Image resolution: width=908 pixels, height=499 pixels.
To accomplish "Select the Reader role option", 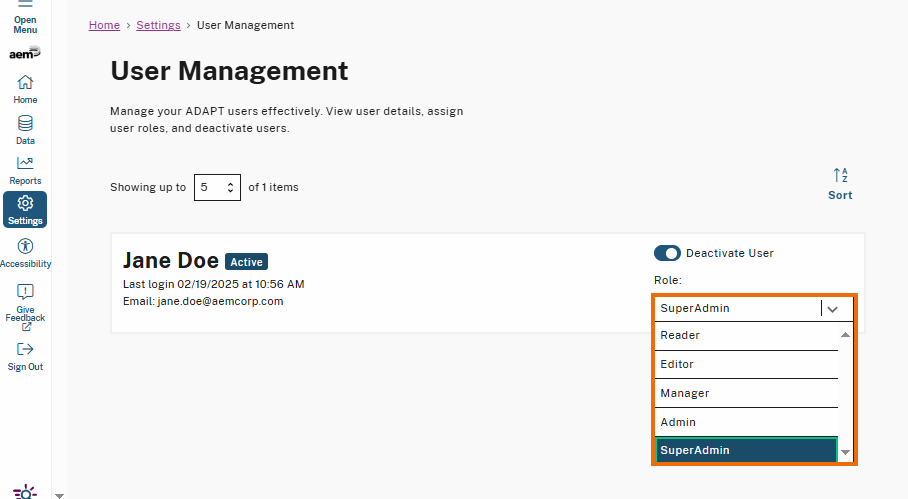I will (746, 336).
